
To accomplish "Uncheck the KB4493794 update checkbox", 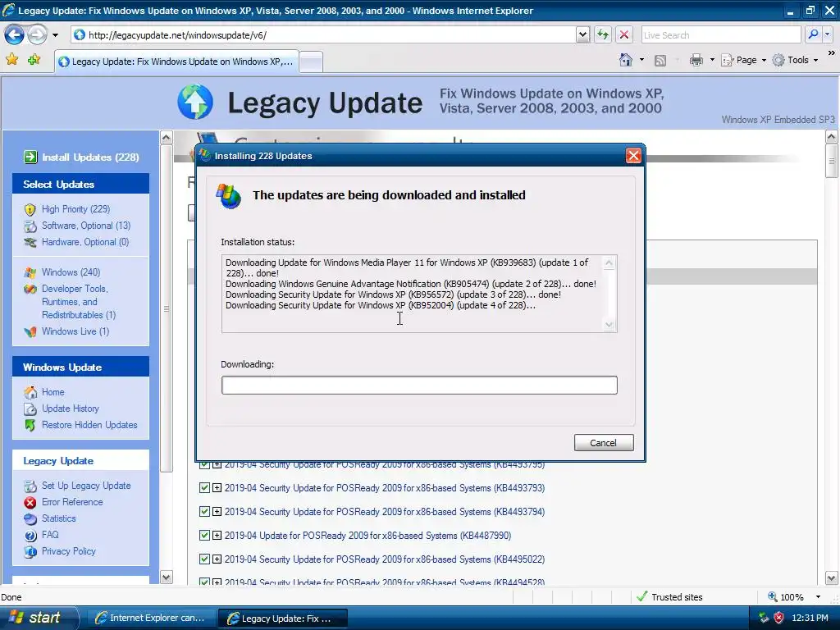I will tap(204, 512).
